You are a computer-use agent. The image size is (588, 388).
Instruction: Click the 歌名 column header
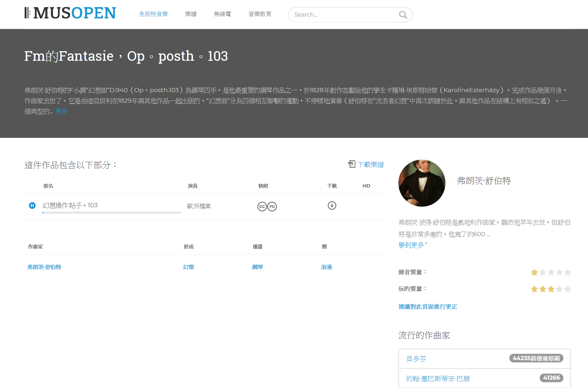(48, 186)
